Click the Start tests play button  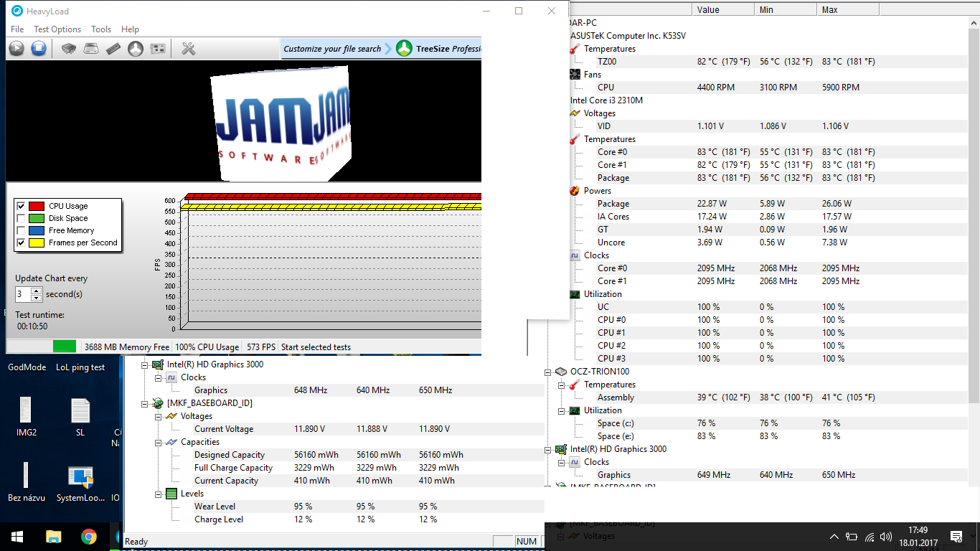pos(17,49)
